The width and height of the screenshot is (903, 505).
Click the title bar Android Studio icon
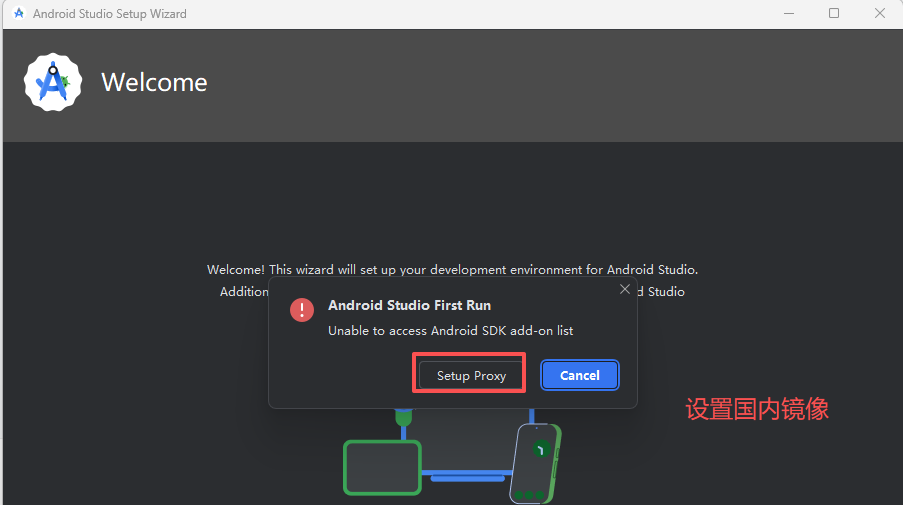pos(19,13)
